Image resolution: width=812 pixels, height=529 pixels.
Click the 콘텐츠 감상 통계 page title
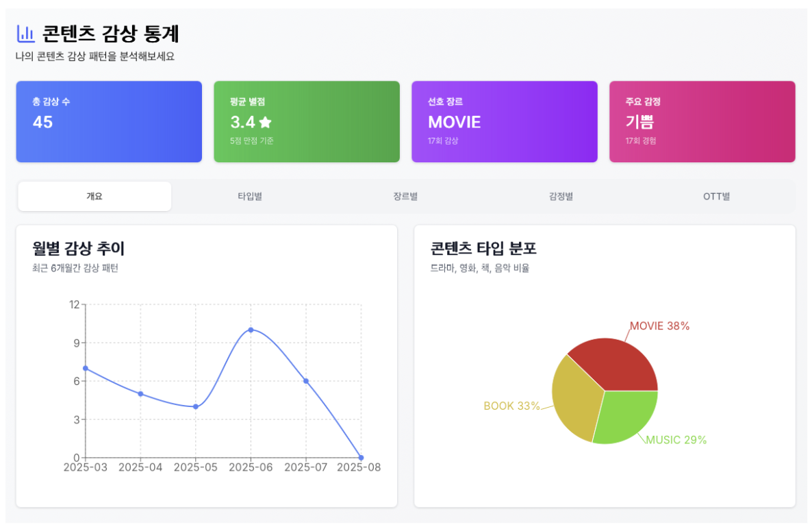coord(110,34)
